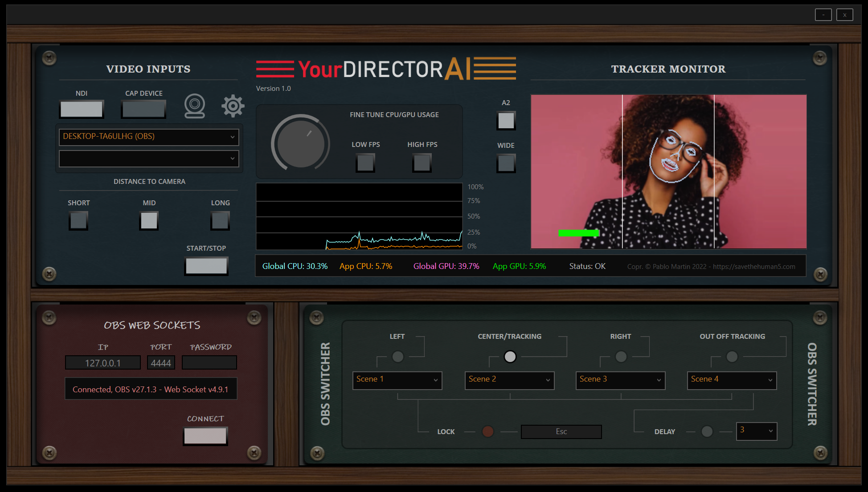Click the Status: OK indicator
Screen dimensions: 868x492
[x=587, y=266]
